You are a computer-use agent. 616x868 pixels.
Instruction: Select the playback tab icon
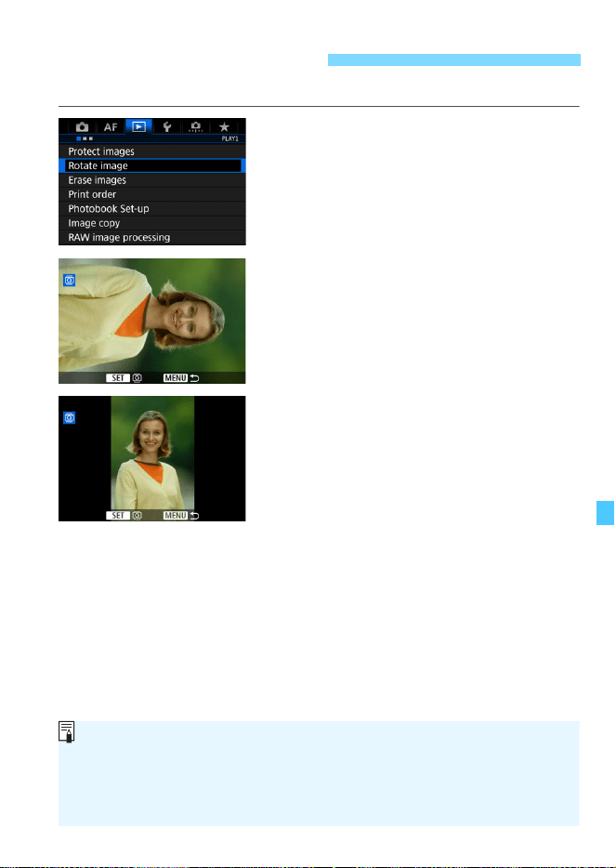(138, 126)
